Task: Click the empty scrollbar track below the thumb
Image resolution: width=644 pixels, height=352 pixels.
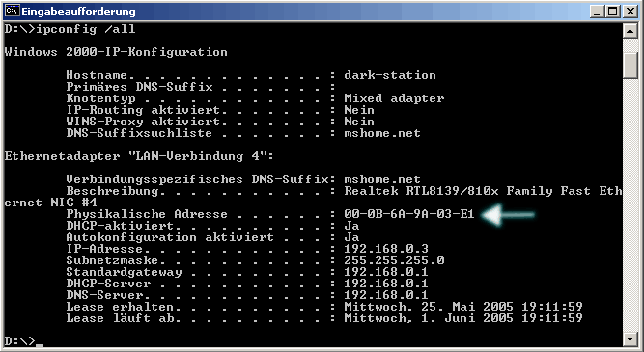Action: click(x=630, y=204)
